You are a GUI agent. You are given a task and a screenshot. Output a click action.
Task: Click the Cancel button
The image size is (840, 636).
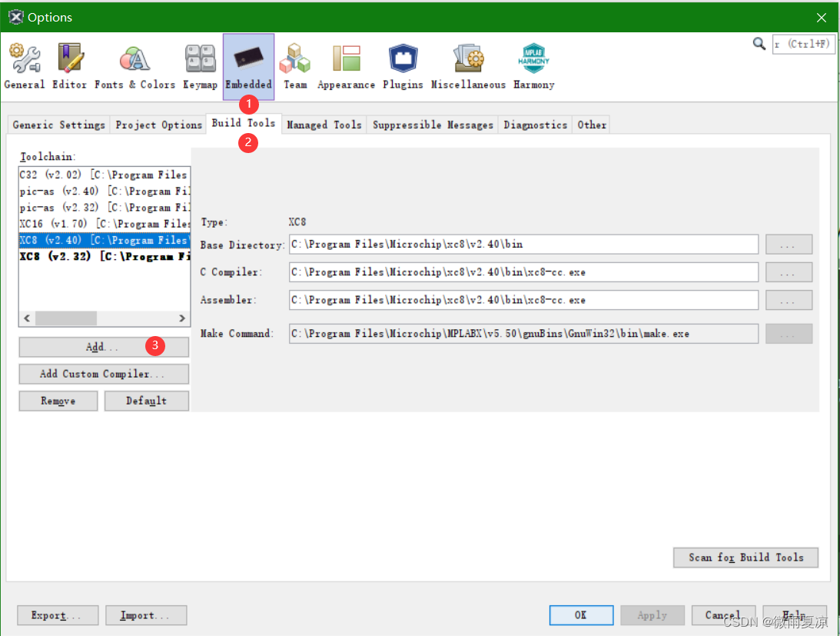[723, 616]
